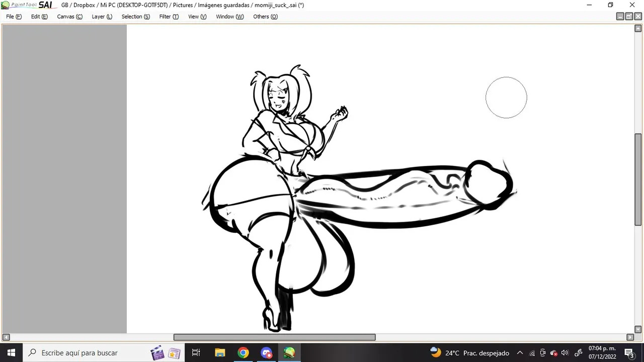Open the File menu
The image size is (644, 362).
(x=14, y=17)
